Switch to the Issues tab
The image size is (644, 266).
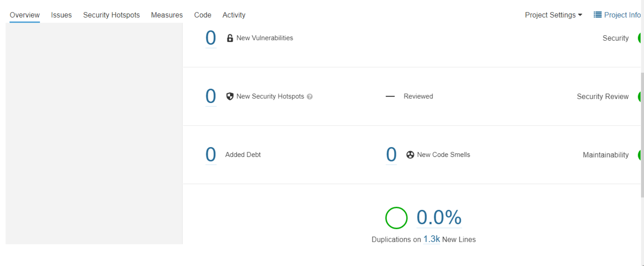click(x=61, y=15)
